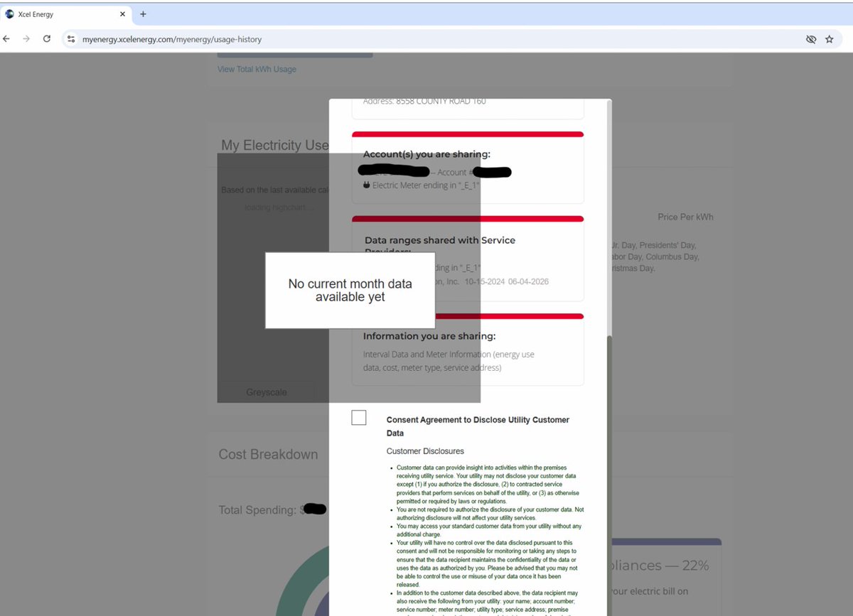Open site information icon in address bar
Screen dimensions: 853x616
(x=71, y=39)
